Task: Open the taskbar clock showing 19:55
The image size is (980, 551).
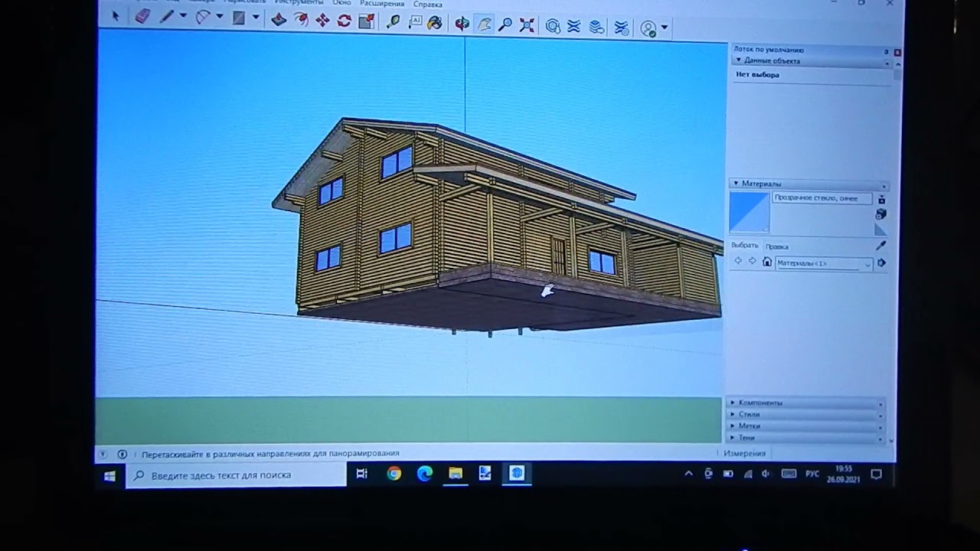Action: [843, 474]
